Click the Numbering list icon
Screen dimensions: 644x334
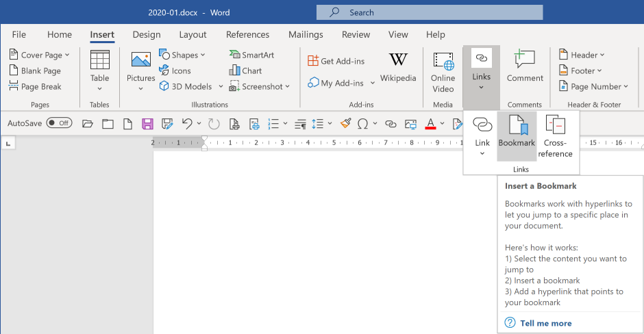point(273,123)
